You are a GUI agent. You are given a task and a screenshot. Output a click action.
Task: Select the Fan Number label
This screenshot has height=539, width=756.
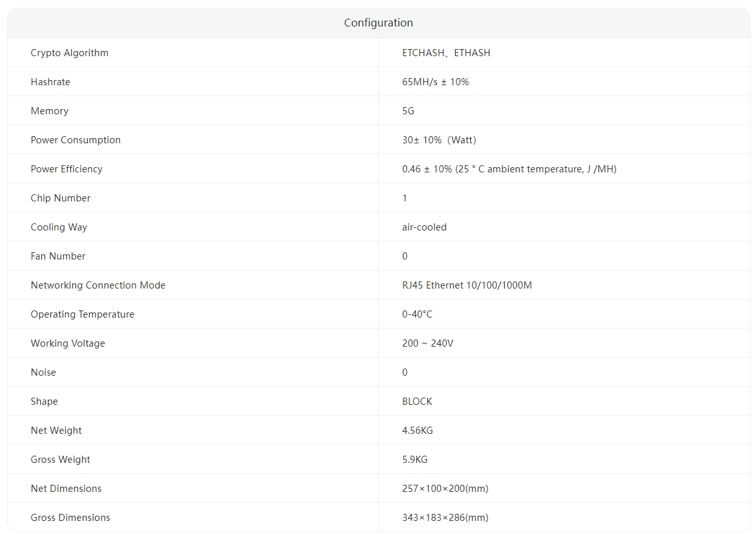(58, 256)
